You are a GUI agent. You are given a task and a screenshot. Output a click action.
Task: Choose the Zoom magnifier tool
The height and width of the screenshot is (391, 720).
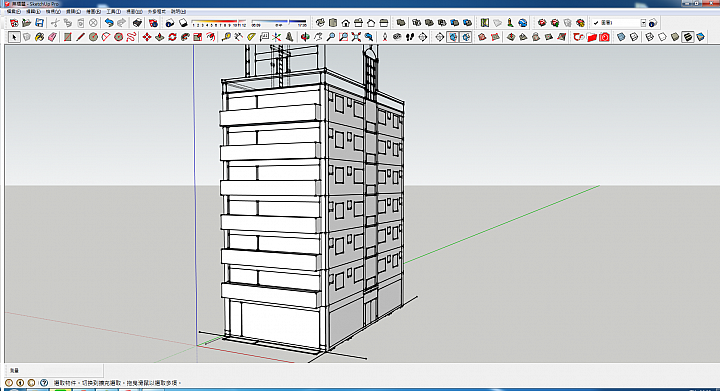(x=331, y=37)
